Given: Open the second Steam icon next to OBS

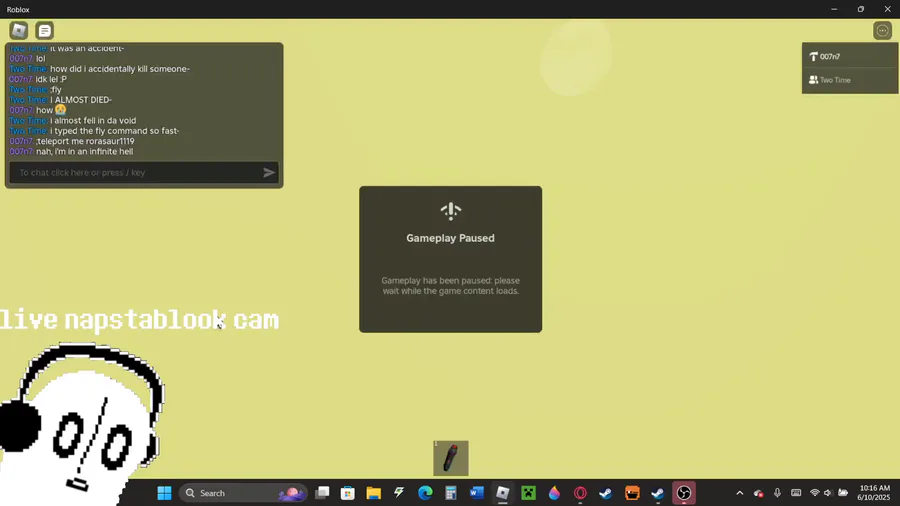Looking at the screenshot, I should (x=658, y=493).
